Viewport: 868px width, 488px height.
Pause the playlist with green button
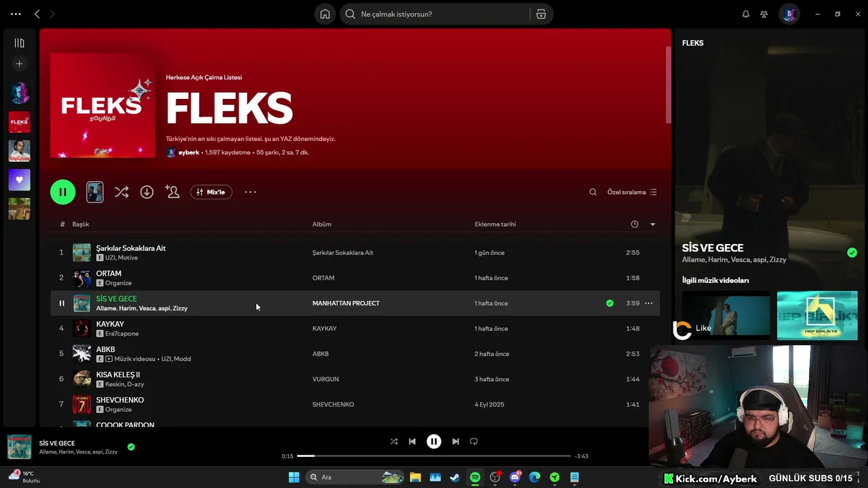pos(63,192)
